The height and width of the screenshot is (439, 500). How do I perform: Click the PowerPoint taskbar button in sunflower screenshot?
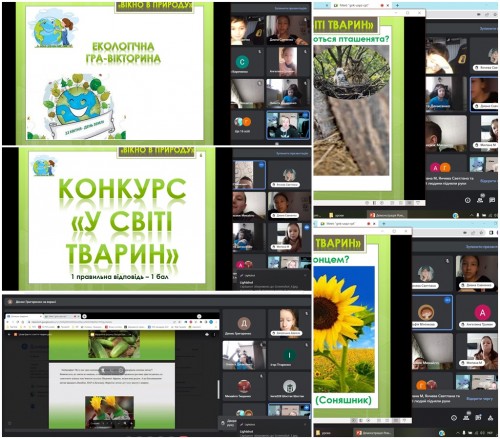[374, 433]
